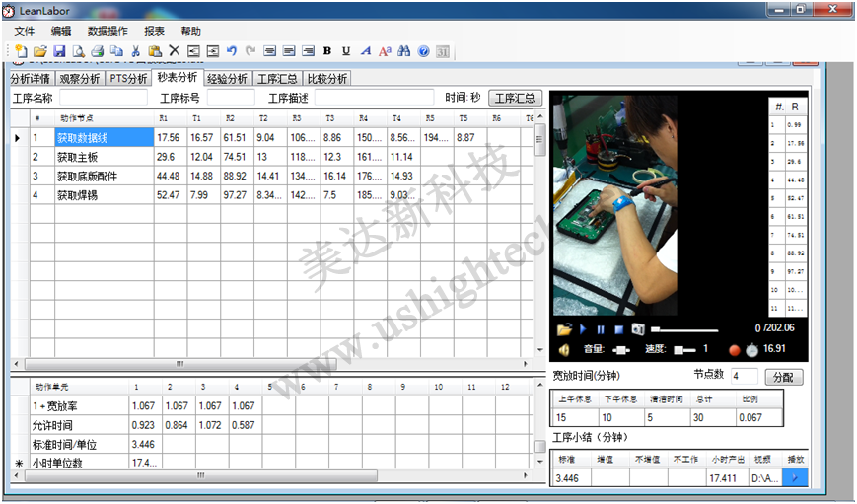This screenshot has width=857, height=504.
Task: Click the red record button
Action: [734, 349]
